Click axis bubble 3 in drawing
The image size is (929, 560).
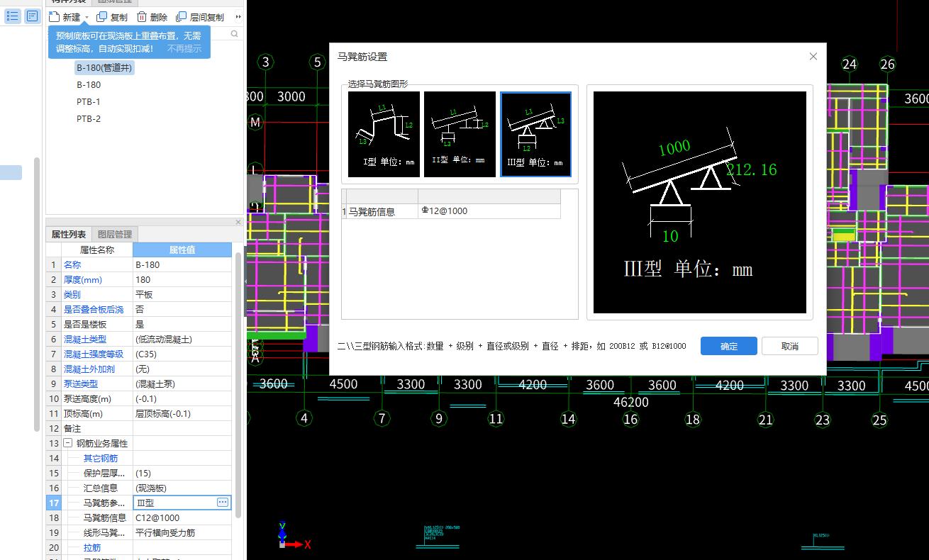click(x=266, y=62)
